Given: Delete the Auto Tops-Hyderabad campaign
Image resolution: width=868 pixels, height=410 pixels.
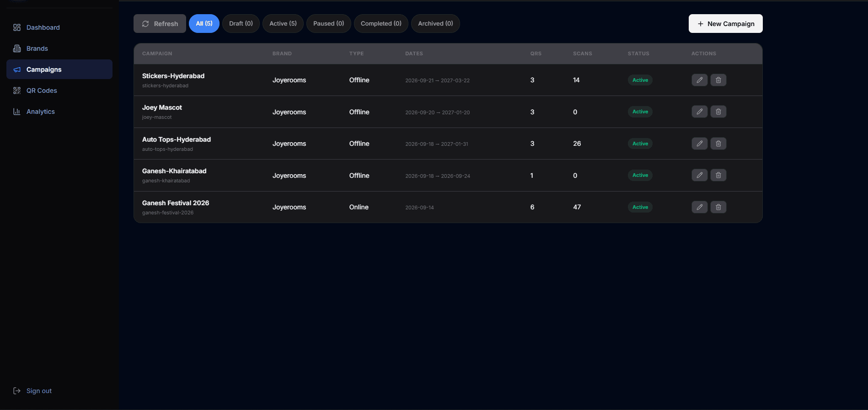Looking at the screenshot, I should tap(718, 144).
